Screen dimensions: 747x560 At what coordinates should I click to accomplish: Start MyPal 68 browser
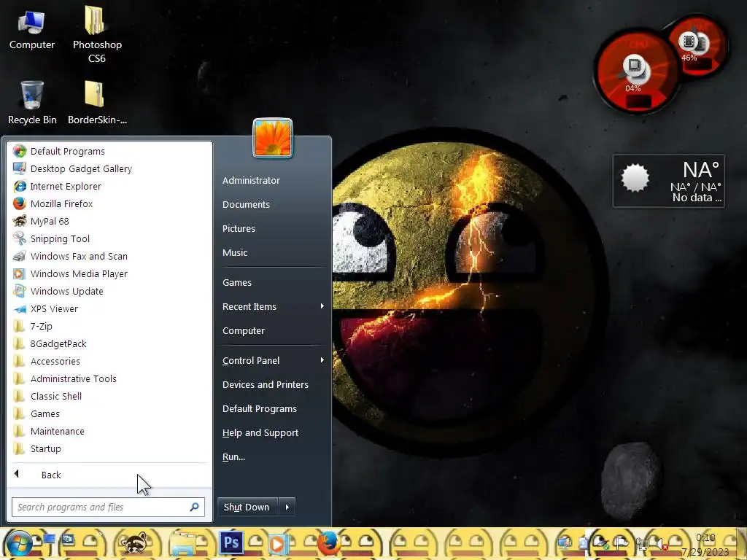109,222
